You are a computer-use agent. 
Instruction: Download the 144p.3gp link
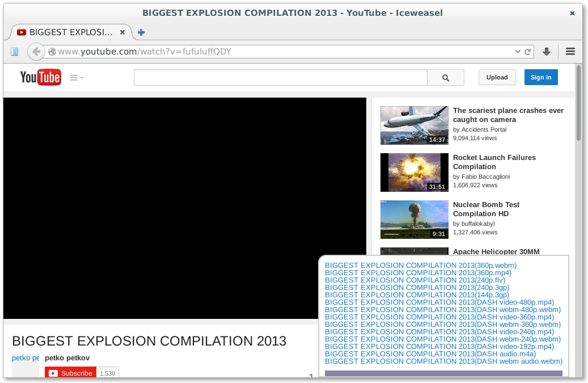[417, 295]
